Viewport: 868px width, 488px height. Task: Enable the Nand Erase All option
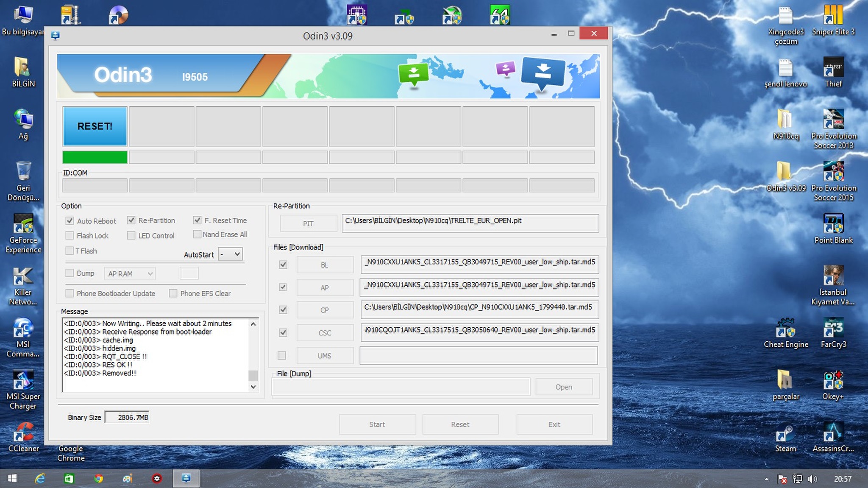pos(197,234)
